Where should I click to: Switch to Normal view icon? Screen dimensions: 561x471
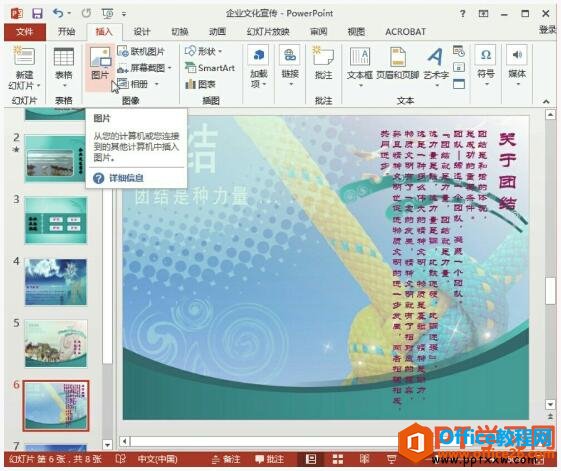tap(311, 459)
